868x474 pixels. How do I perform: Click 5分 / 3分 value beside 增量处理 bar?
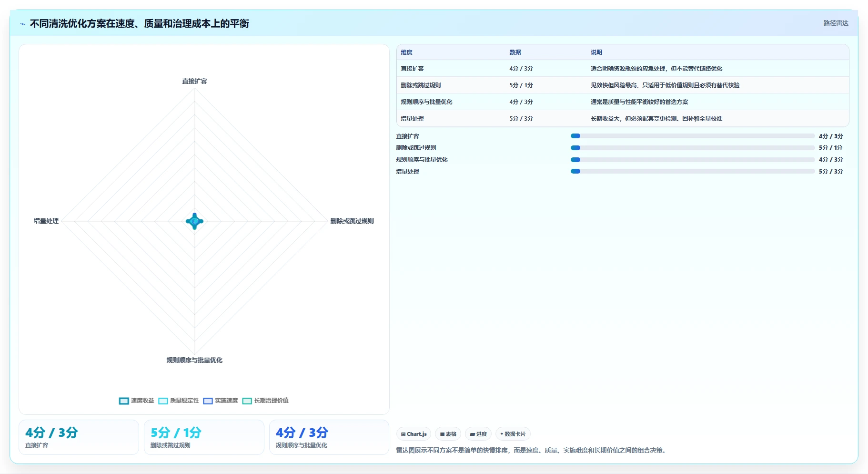831,172
